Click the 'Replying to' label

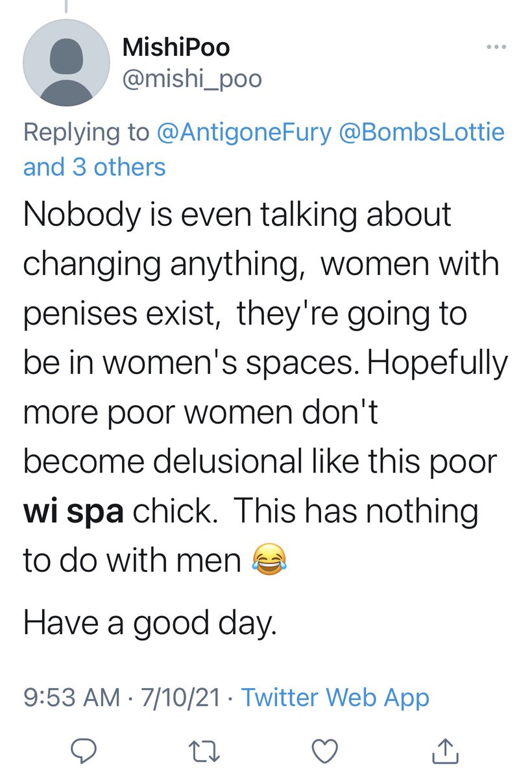(x=86, y=132)
